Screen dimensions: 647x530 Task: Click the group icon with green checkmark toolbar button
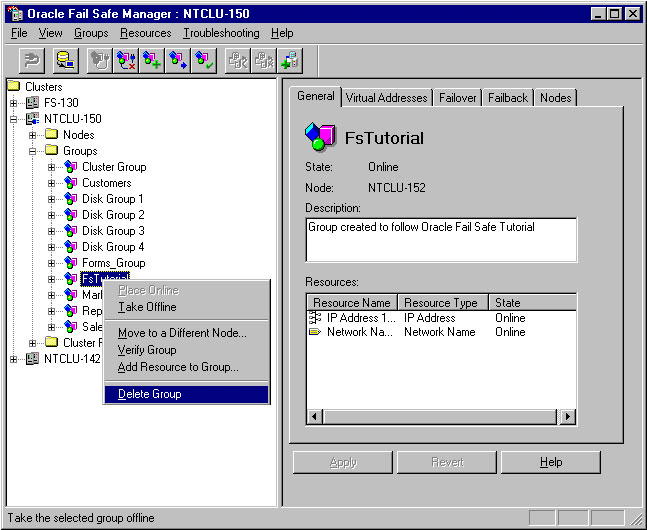(x=204, y=61)
